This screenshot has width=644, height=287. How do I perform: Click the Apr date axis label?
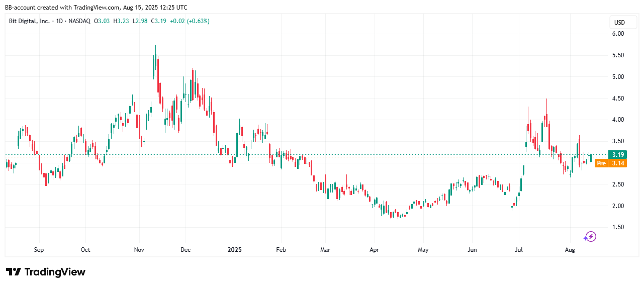tap(374, 250)
